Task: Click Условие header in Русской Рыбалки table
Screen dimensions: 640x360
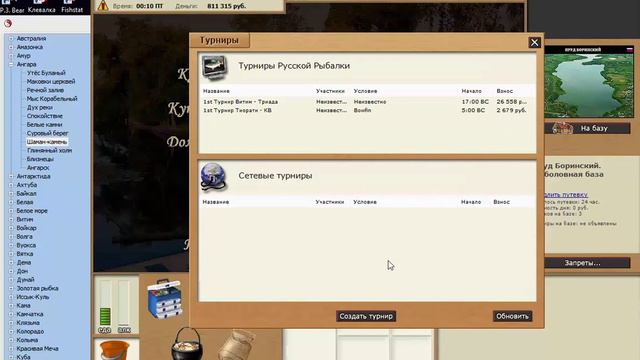Action: (x=365, y=91)
